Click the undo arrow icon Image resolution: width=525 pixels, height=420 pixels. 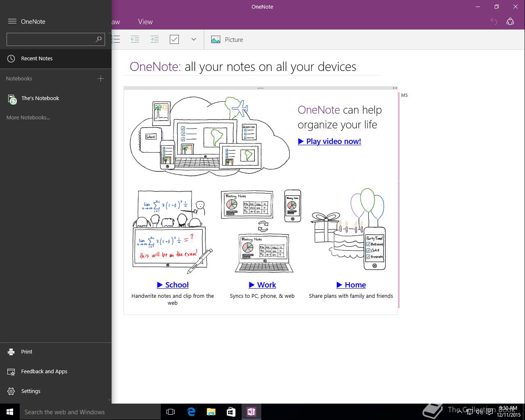[x=494, y=22]
